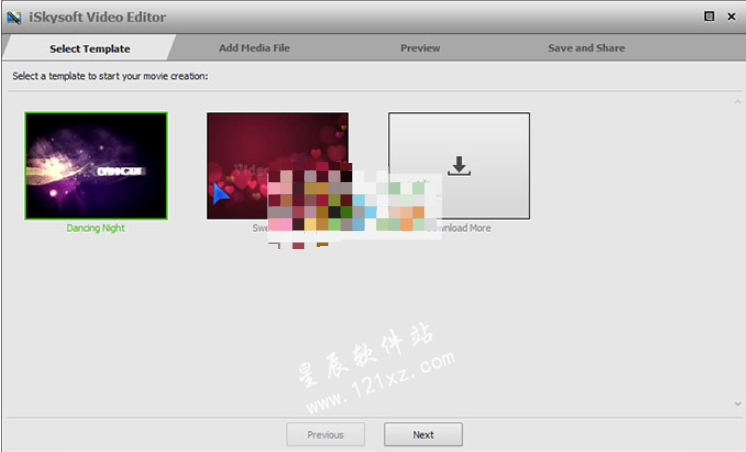
Task: Close the iSkysoft Video Editor window
Action: [730, 16]
